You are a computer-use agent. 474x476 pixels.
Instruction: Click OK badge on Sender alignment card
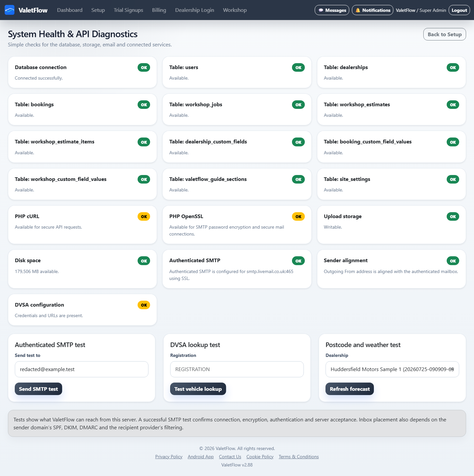pos(453,261)
